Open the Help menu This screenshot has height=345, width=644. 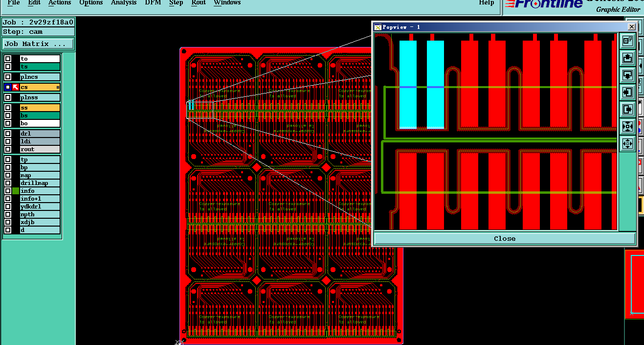click(x=487, y=3)
